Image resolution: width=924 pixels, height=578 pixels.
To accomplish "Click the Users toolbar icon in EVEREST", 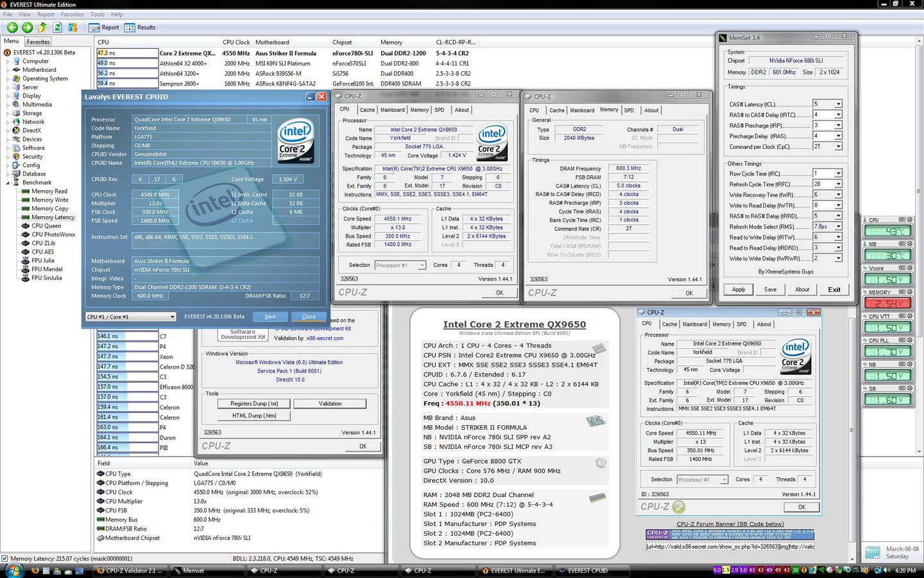I will [73, 28].
